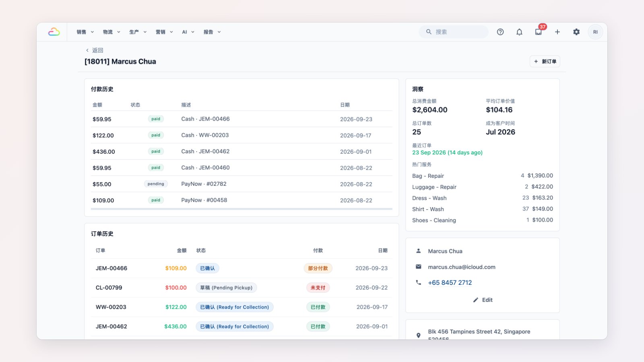Click the plus icon in top bar
Screen dimensions: 644x362
[557, 32]
